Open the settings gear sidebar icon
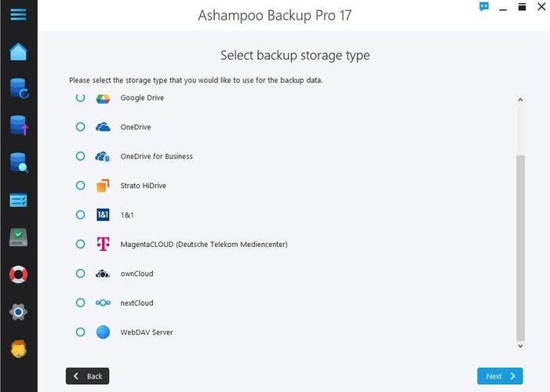 [18, 312]
